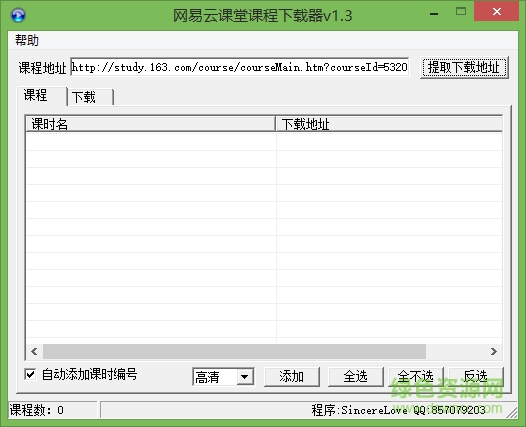Image resolution: width=526 pixels, height=427 pixels.
Task: Switch to the 下载 tab
Action: coord(90,97)
